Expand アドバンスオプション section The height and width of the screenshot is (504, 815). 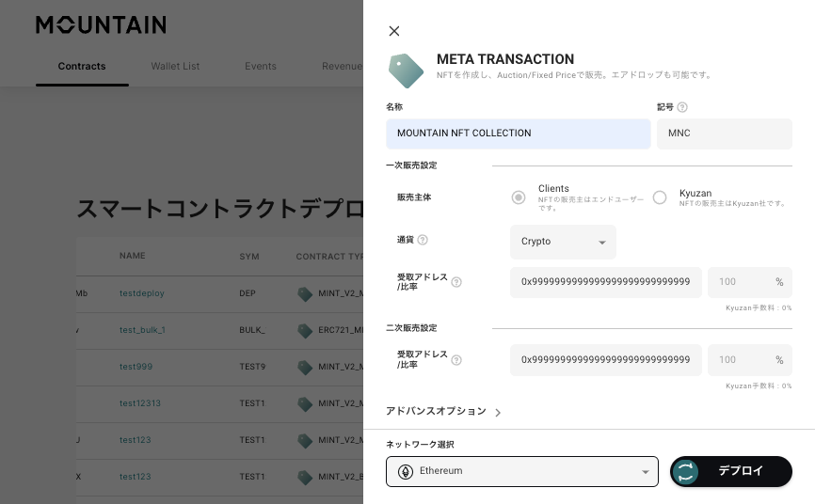coord(443,412)
